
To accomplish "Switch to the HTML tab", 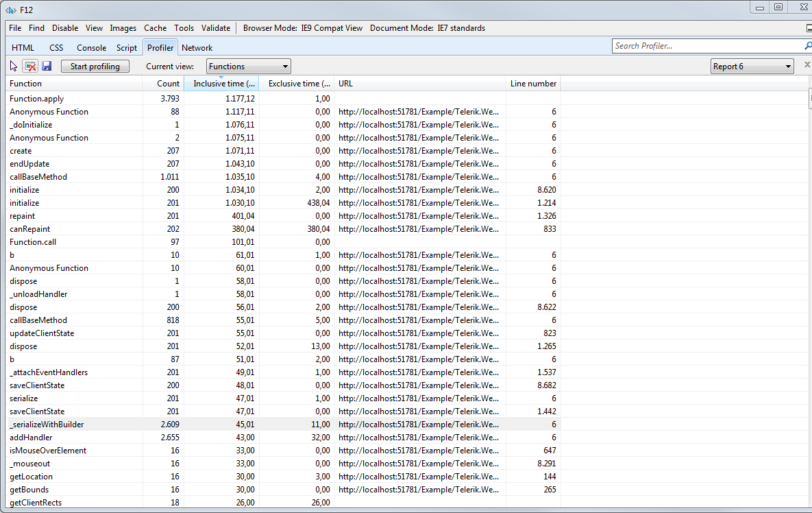I will tap(23, 48).
